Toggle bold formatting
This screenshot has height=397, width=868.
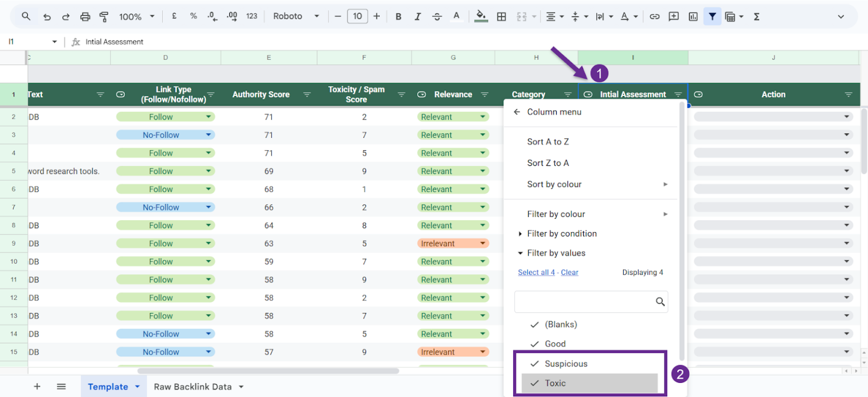(x=398, y=16)
